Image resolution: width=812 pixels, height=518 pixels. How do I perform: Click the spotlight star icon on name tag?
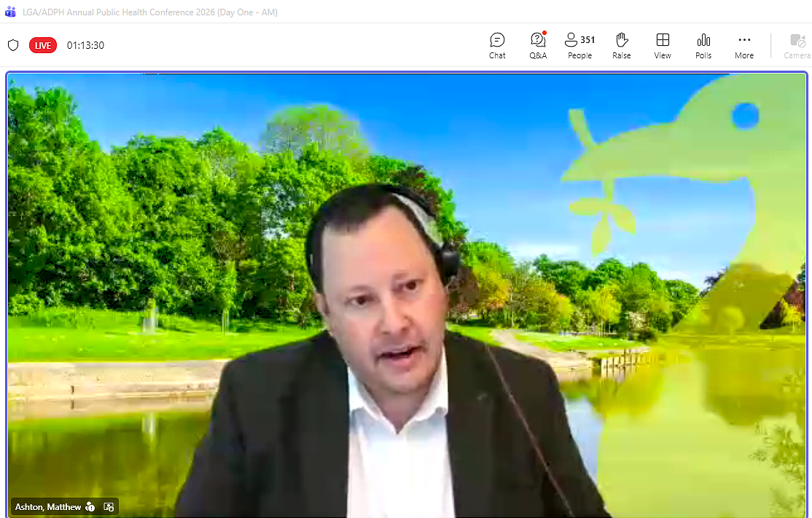click(109, 507)
